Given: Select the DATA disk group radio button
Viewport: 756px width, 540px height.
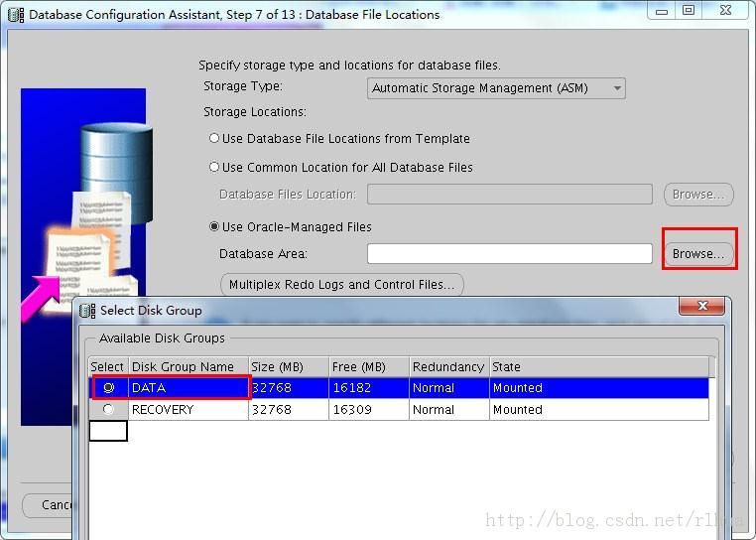Looking at the screenshot, I should coord(108,388).
